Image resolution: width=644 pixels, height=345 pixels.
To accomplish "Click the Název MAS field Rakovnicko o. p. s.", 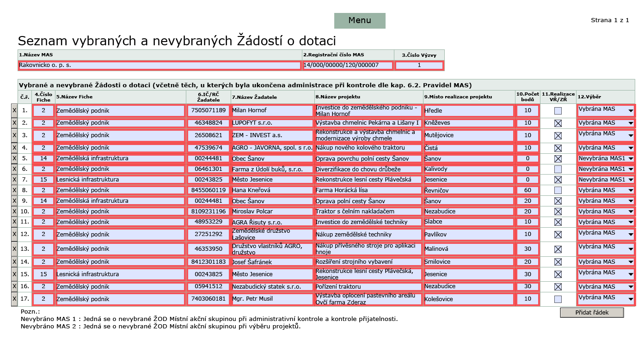I will [159, 66].
